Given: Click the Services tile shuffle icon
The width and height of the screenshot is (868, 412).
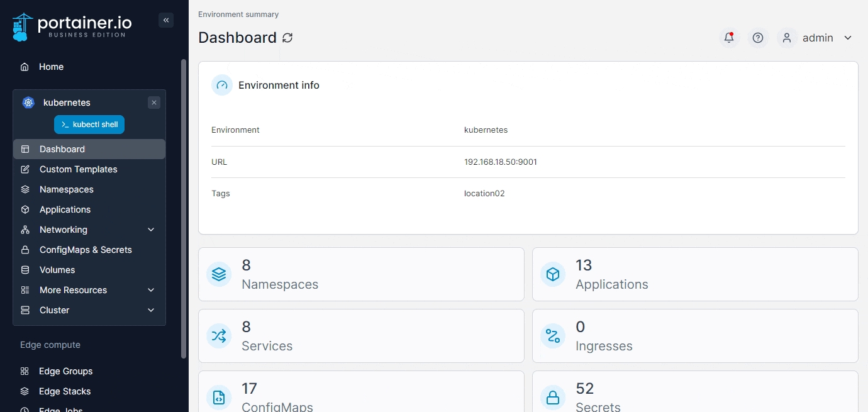Looking at the screenshot, I should [219, 336].
